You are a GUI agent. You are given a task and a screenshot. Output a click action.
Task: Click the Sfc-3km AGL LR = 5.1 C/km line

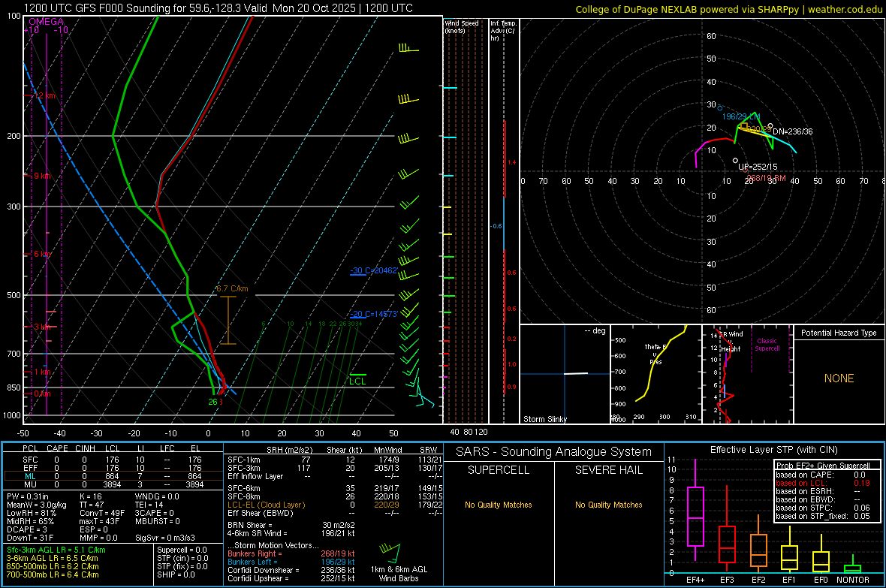(x=56, y=550)
